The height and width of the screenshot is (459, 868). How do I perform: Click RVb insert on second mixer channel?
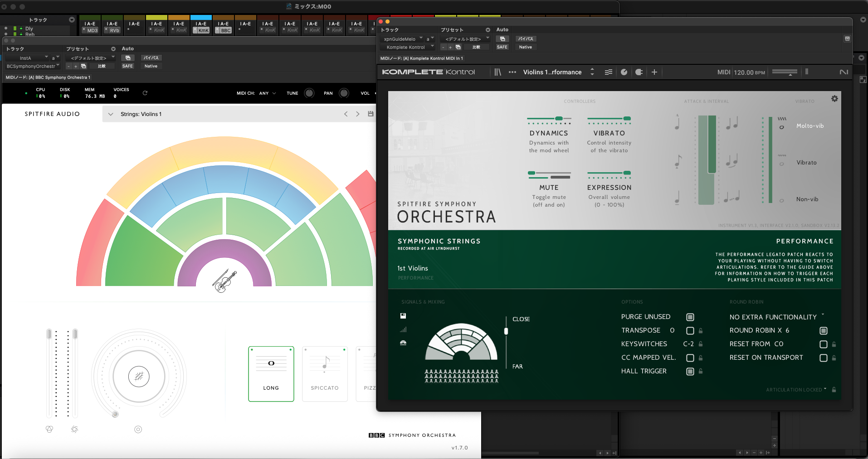click(x=112, y=30)
